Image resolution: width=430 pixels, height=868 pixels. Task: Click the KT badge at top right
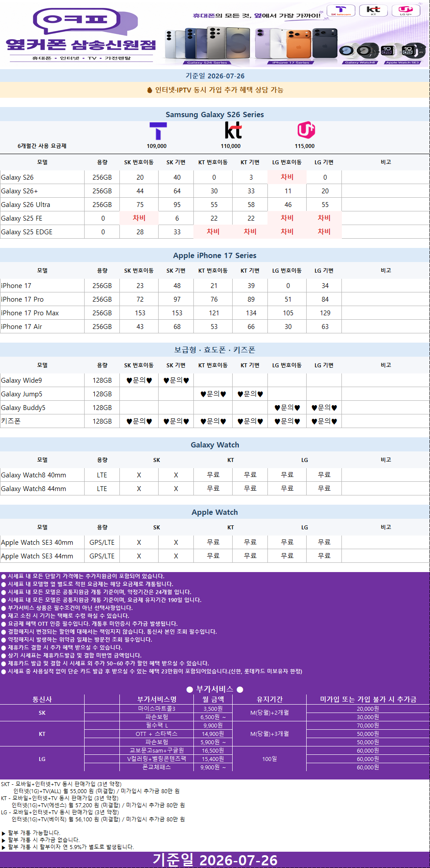tap(373, 11)
